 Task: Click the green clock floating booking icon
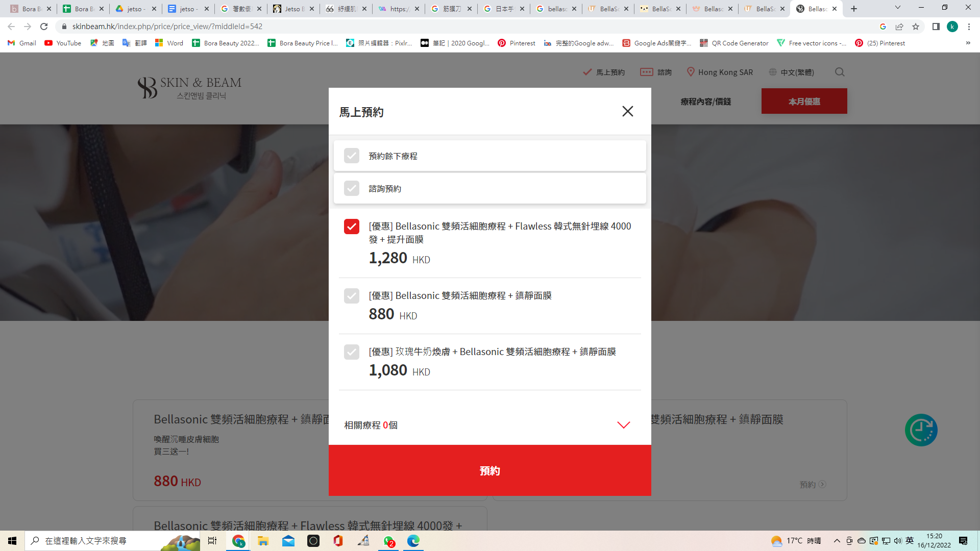pyautogui.click(x=921, y=430)
